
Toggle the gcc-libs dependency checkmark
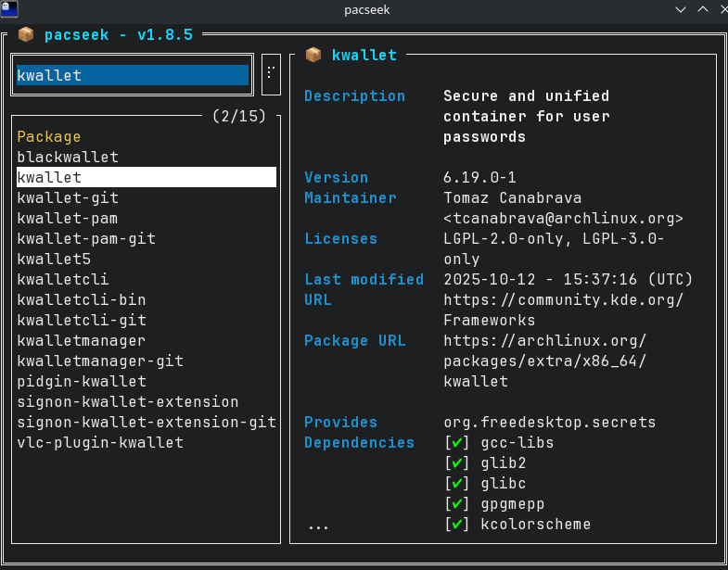coord(455,443)
